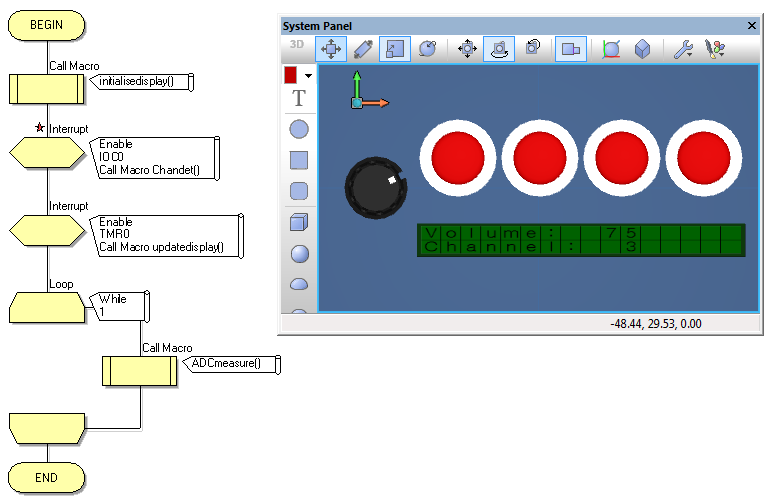Select the move object tool
The height and width of the screenshot is (503, 771).
tap(331, 48)
